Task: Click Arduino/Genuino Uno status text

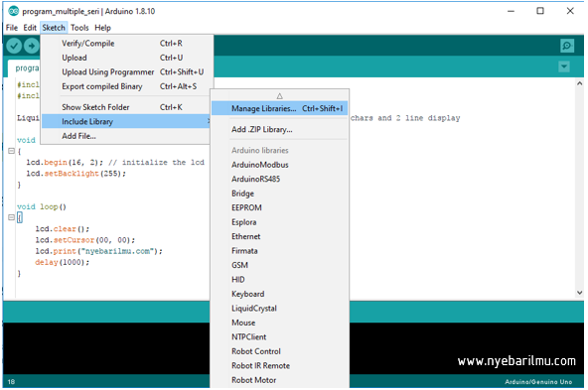Action: point(538,382)
